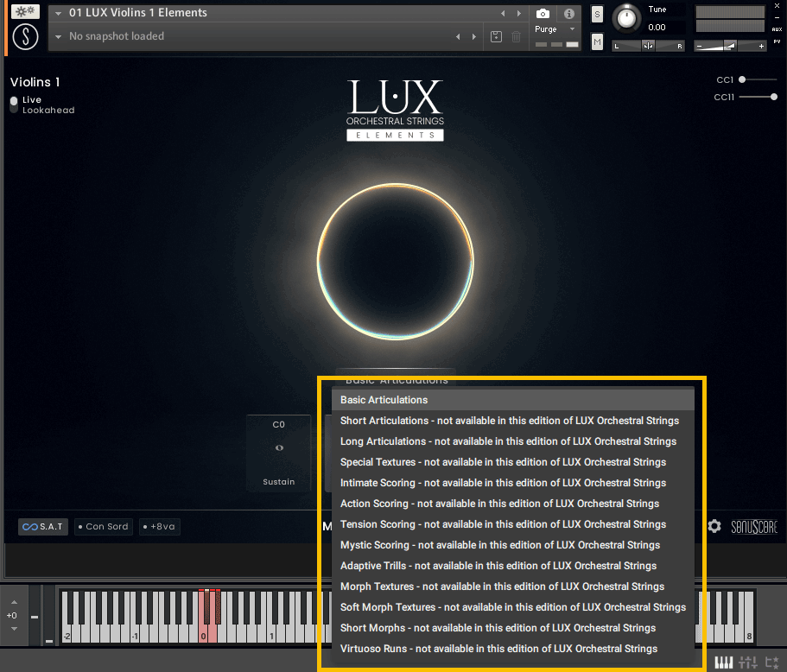Activate the +8va button
787x672 pixels.
click(159, 527)
